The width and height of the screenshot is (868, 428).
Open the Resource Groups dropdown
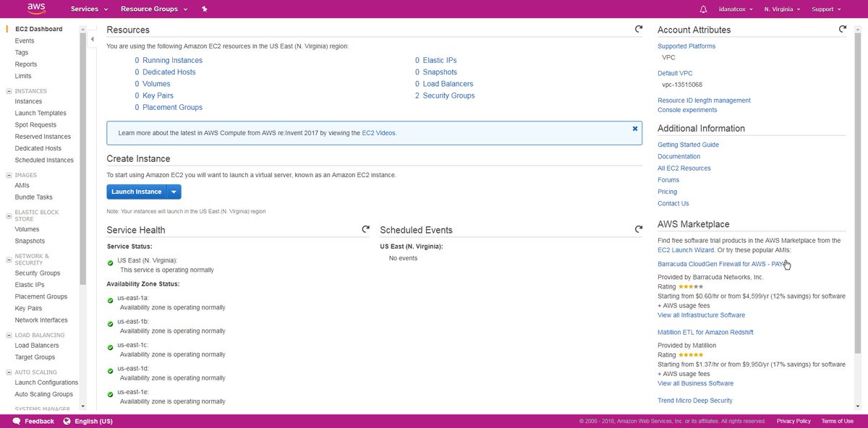pyautogui.click(x=154, y=9)
